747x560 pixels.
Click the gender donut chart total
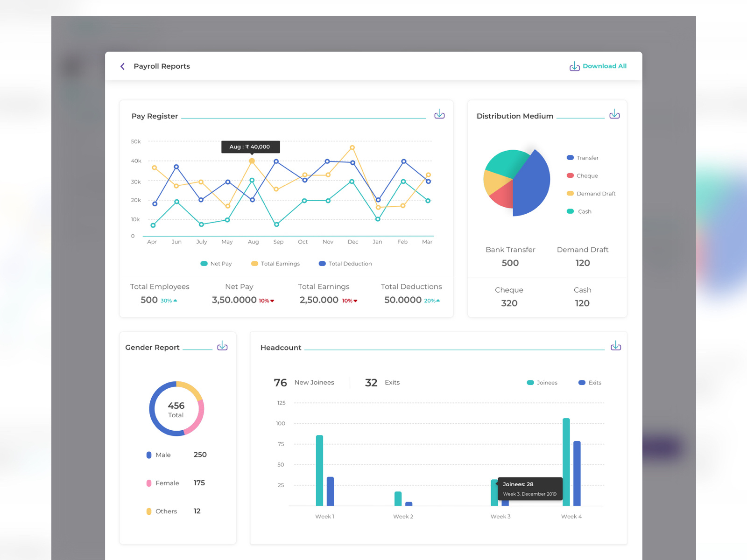[176, 409]
